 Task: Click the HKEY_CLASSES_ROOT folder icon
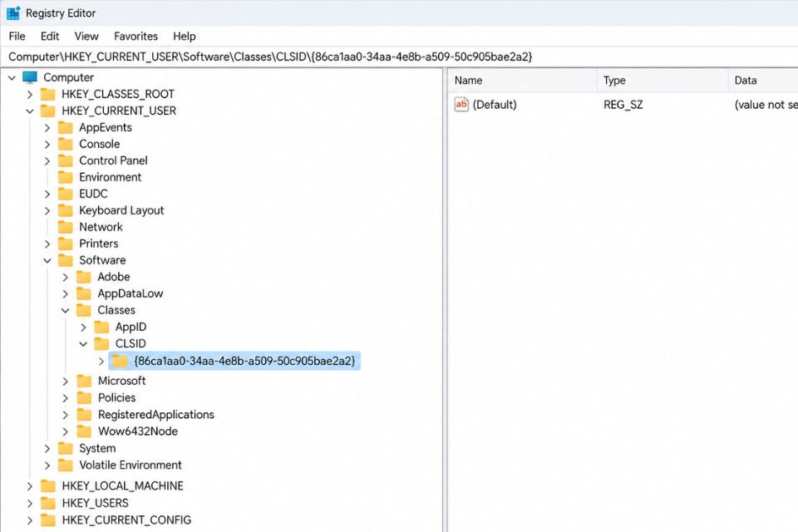tap(48, 94)
